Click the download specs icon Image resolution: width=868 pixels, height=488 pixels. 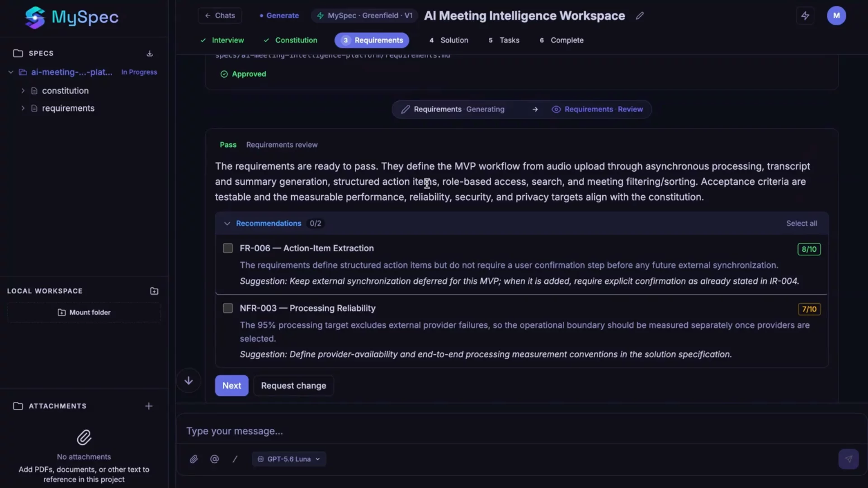(x=150, y=53)
